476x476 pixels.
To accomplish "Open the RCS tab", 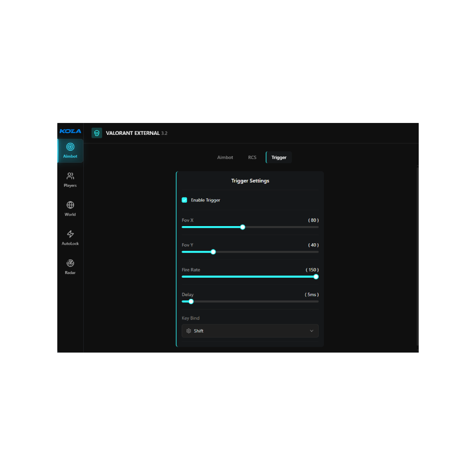I will point(252,157).
